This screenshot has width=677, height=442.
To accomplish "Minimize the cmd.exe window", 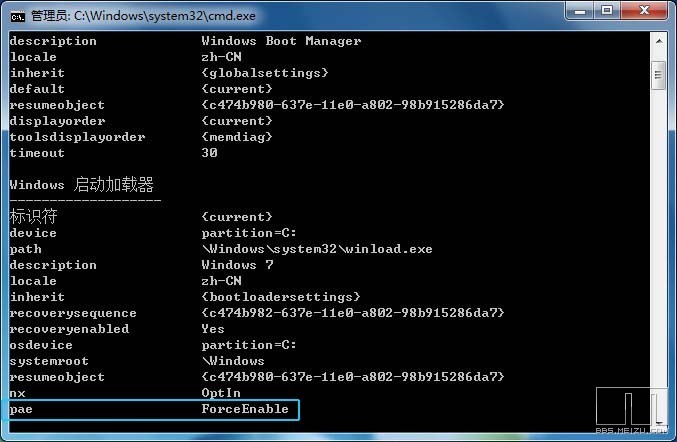I will (580, 11).
